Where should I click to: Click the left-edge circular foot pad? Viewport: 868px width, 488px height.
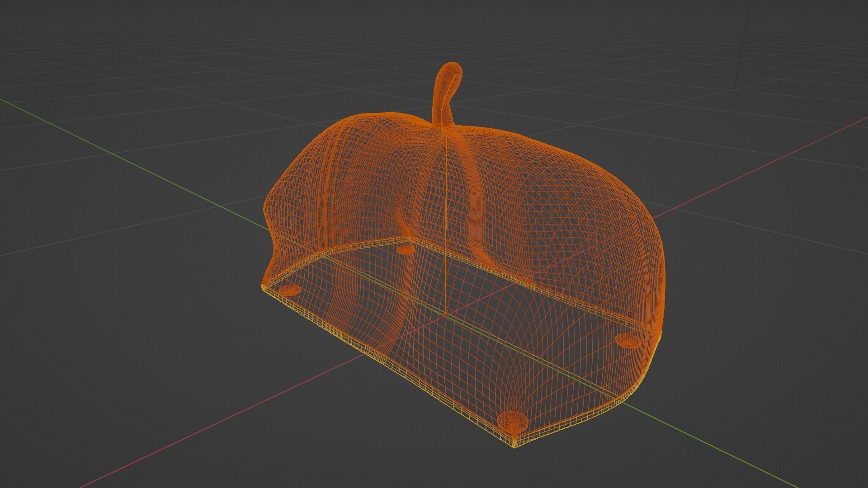[x=289, y=290]
